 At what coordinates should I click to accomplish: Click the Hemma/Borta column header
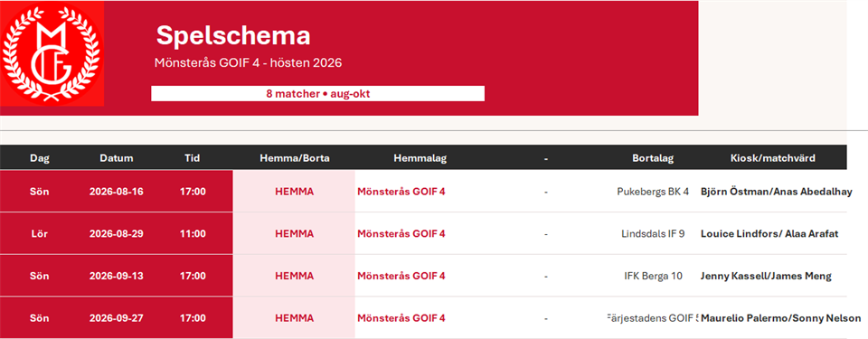pyautogui.click(x=295, y=158)
